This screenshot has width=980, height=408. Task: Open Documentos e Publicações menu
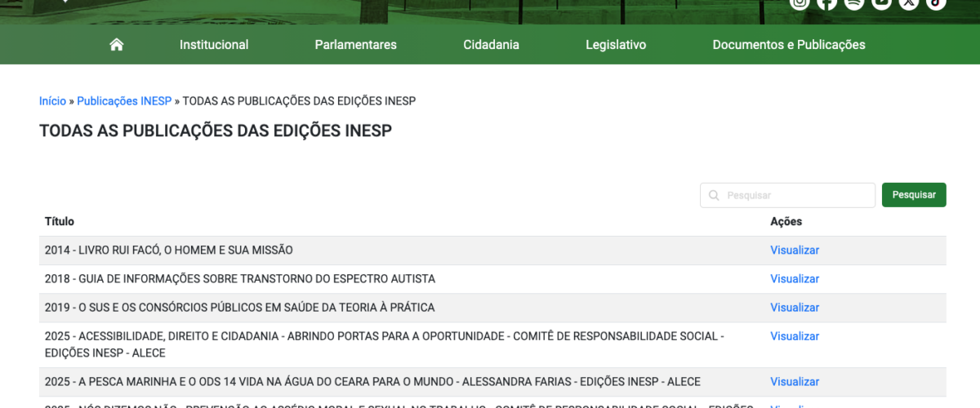pyautogui.click(x=789, y=45)
